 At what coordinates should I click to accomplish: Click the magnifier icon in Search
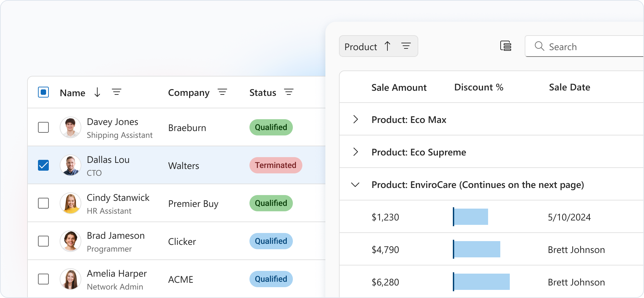point(539,46)
